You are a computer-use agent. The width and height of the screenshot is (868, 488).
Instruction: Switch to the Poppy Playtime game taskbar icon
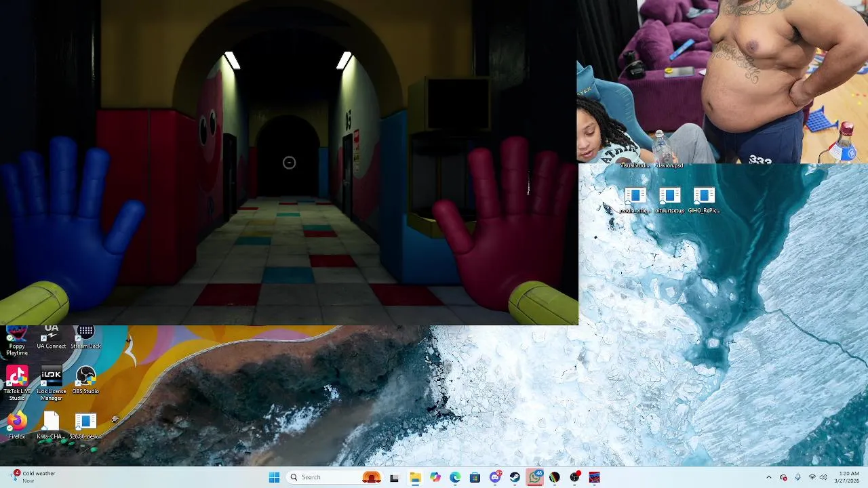[595, 477]
